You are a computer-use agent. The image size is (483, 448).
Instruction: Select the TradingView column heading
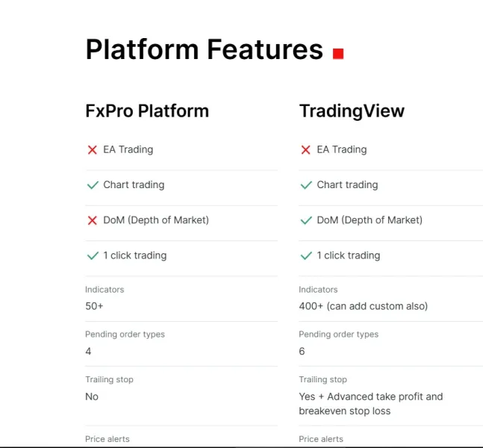(x=352, y=111)
